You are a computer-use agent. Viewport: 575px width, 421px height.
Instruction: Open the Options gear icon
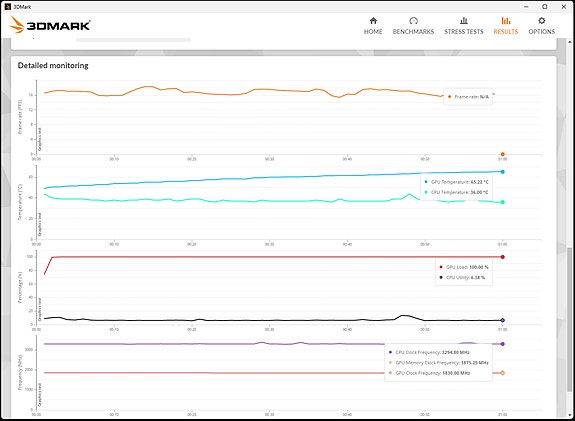pyautogui.click(x=542, y=21)
